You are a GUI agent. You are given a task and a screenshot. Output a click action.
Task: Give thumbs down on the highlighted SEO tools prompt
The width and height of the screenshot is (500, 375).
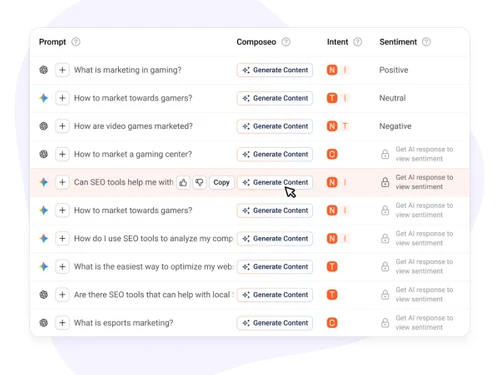(199, 182)
